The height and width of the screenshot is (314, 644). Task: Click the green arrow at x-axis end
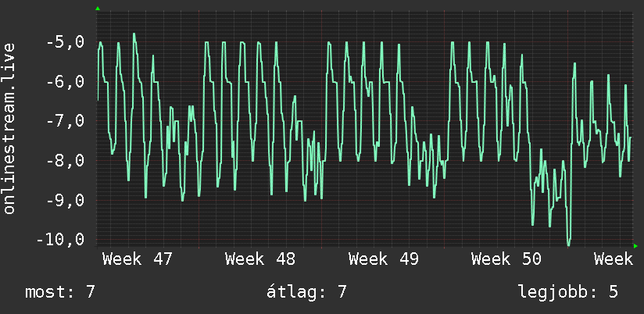(x=635, y=246)
